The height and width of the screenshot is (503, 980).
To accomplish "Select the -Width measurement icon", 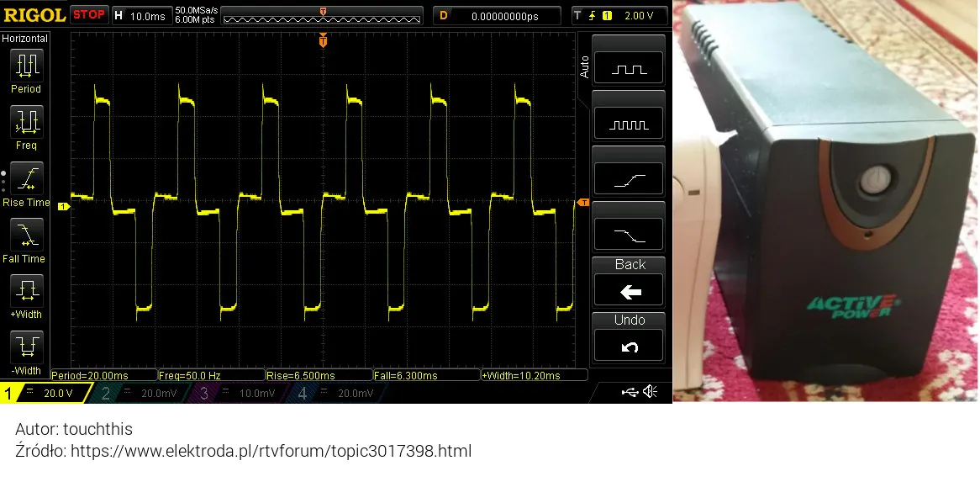I will point(26,347).
